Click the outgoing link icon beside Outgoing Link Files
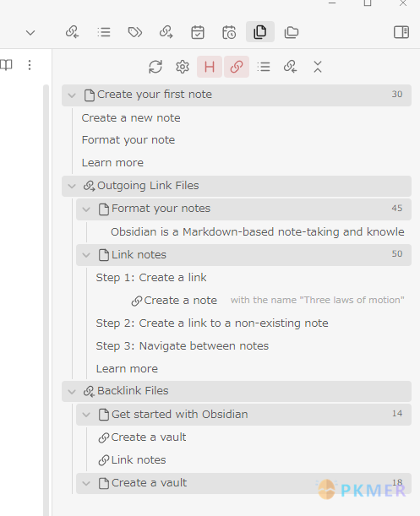 tap(89, 186)
